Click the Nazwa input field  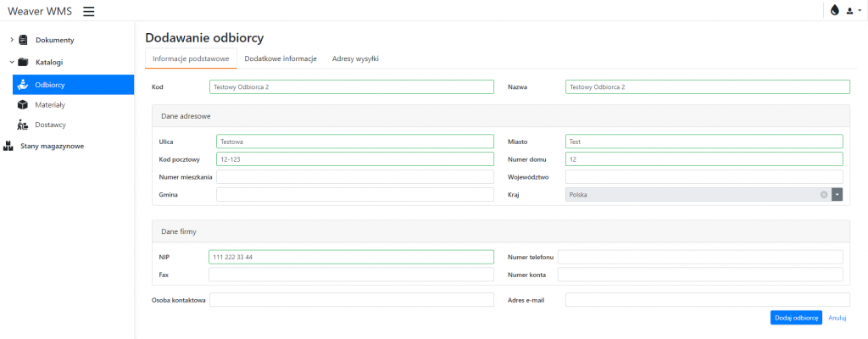(x=708, y=87)
